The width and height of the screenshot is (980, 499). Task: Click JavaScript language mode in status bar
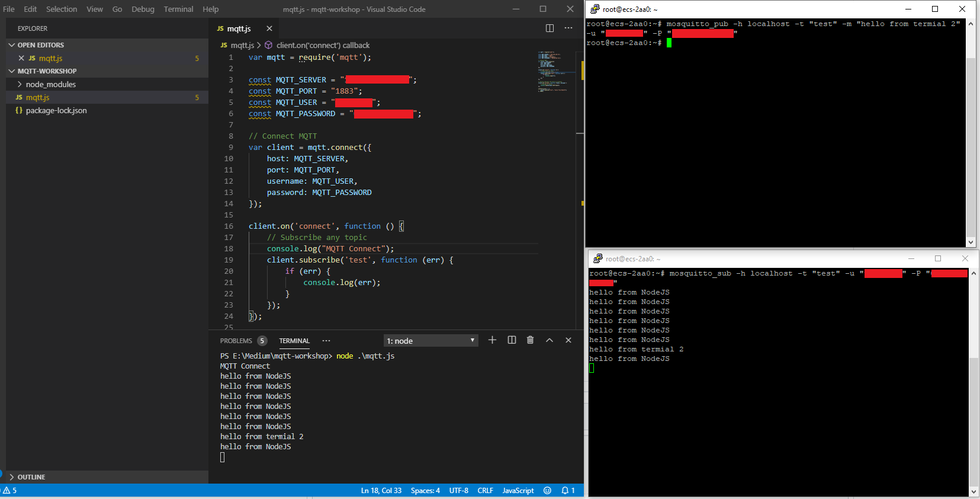[518, 491]
